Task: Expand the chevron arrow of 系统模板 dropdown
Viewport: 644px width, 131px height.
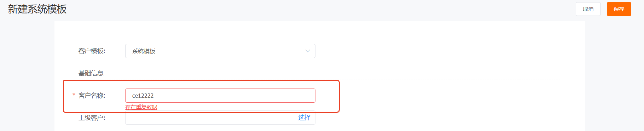Action: click(307, 51)
